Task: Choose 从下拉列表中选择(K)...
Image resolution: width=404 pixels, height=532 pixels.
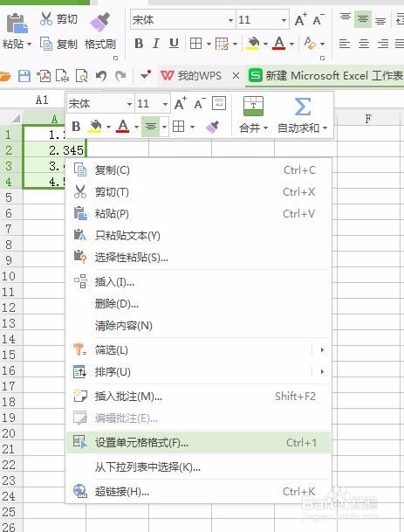Action: 198,467
